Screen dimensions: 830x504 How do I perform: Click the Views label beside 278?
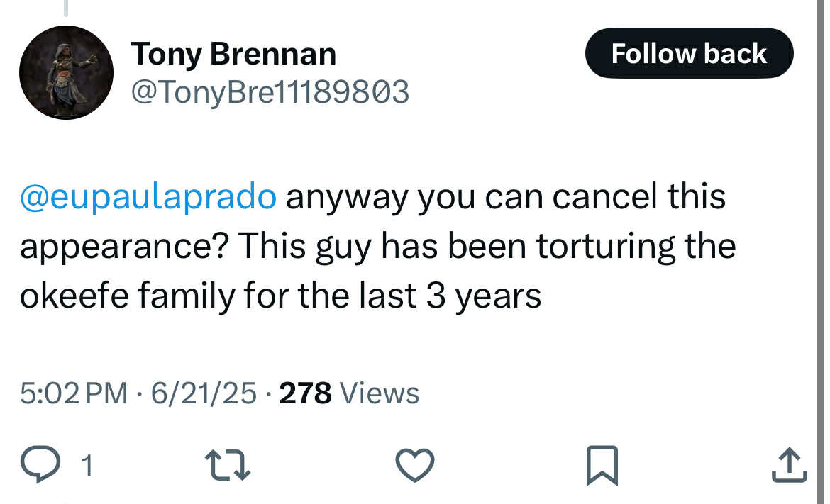380,393
